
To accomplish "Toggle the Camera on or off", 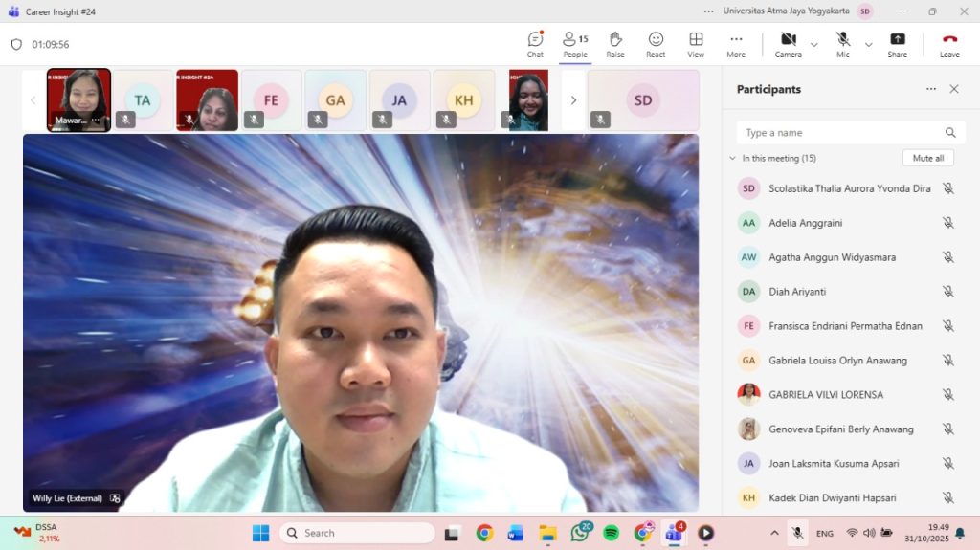I will (788, 44).
